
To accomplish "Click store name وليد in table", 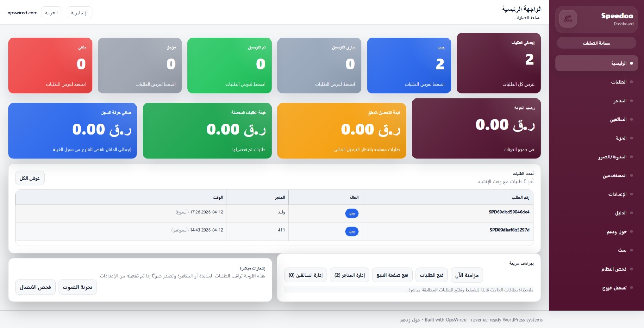I will (281, 212).
